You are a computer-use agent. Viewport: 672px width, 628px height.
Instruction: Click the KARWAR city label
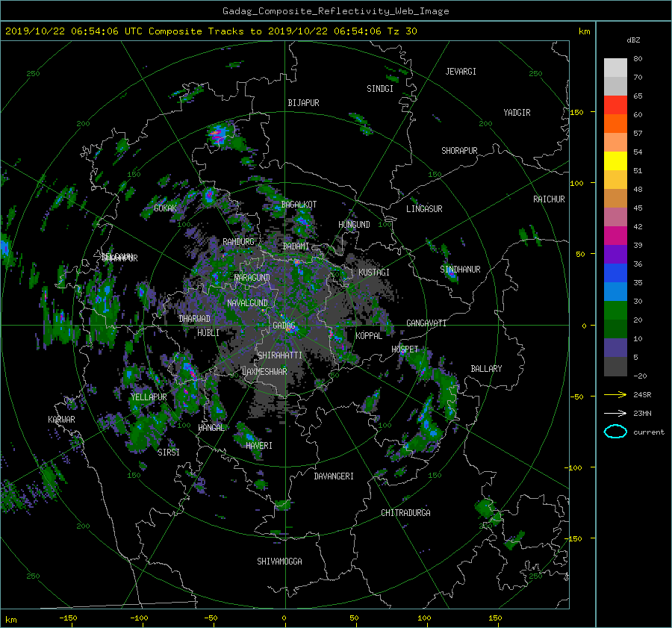[x=61, y=420]
